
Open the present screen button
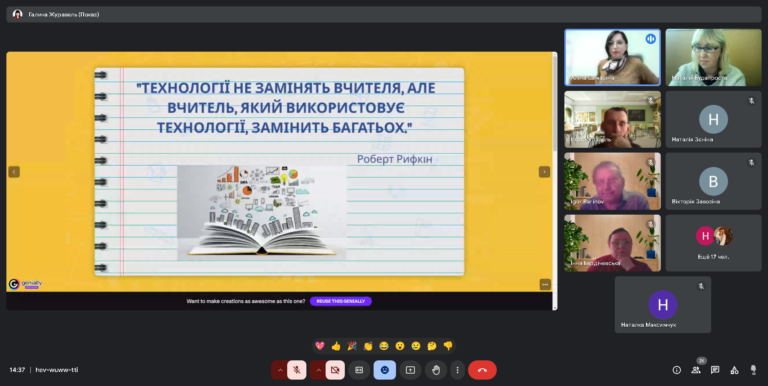(x=410, y=370)
